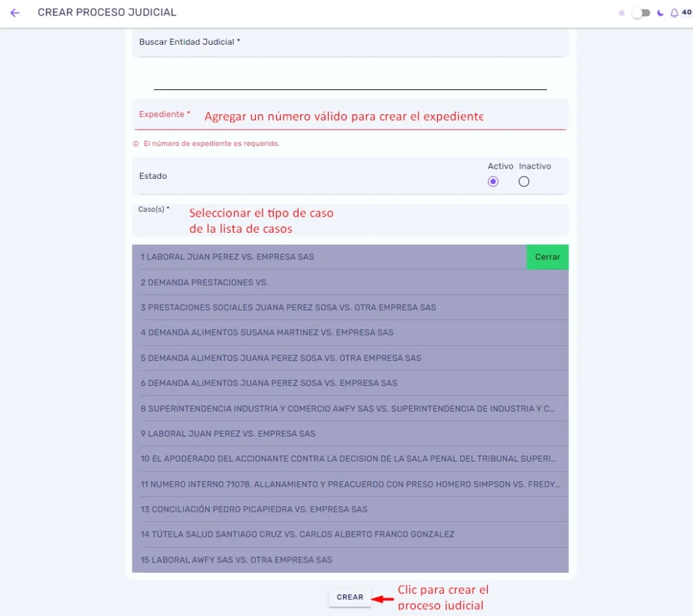Close the case list with Cerrar
This screenshot has height=616, width=693.
(x=547, y=257)
